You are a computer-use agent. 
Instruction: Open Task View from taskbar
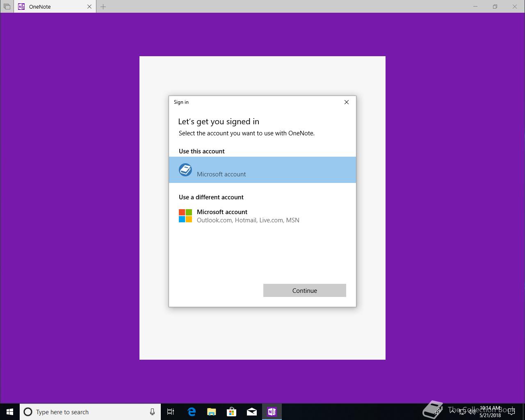tap(171, 412)
